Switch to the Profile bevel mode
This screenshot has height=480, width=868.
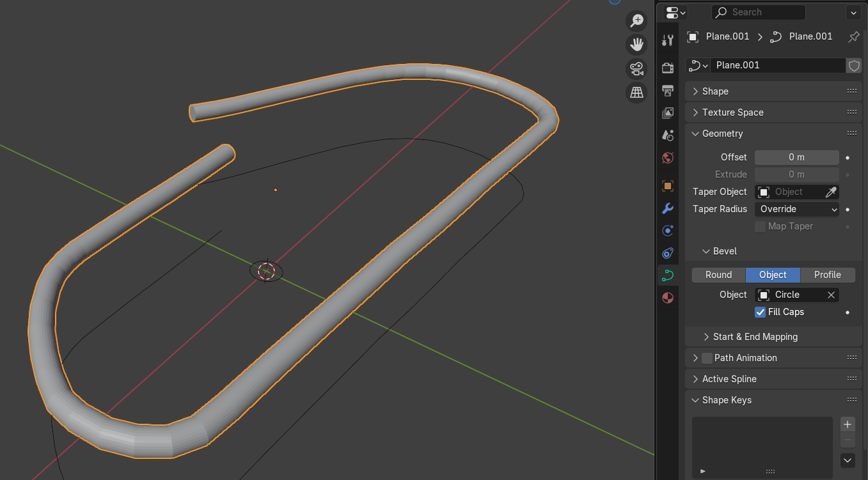(827, 275)
